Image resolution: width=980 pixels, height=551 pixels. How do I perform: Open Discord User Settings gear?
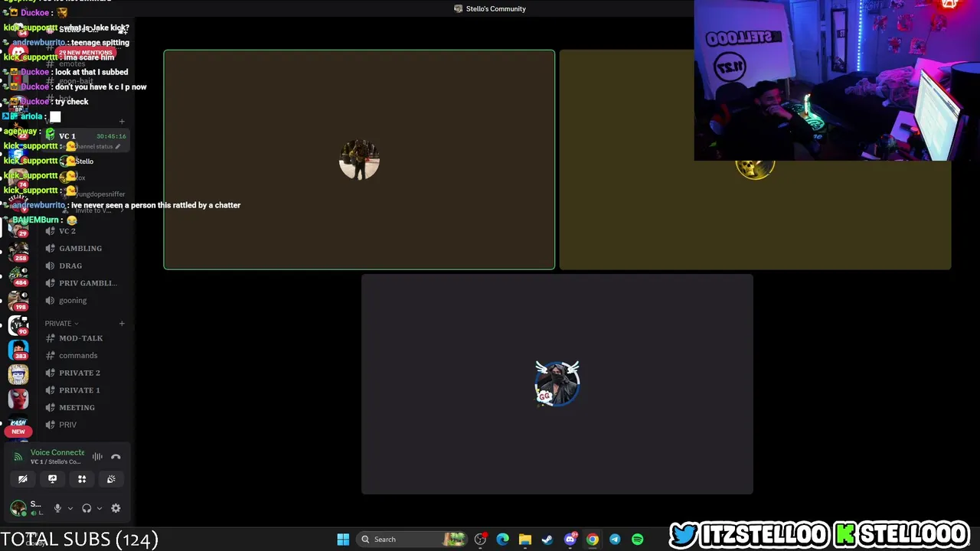(x=116, y=508)
